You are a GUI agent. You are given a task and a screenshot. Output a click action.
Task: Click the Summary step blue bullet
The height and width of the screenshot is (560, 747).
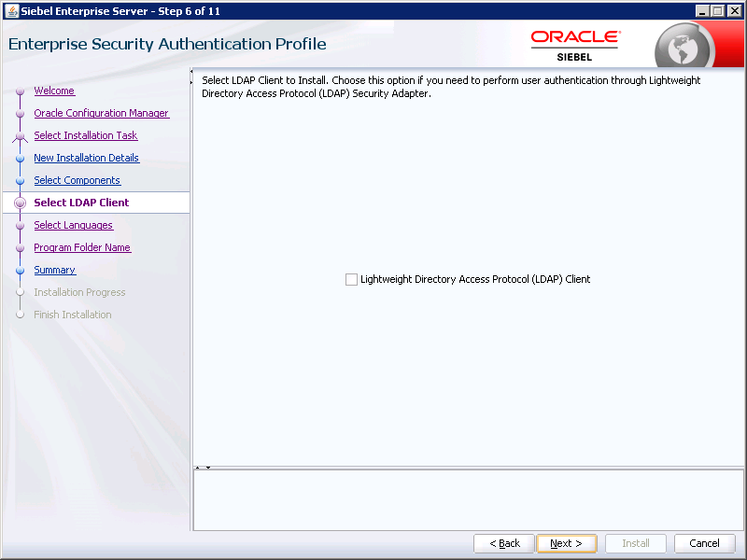pos(20,270)
